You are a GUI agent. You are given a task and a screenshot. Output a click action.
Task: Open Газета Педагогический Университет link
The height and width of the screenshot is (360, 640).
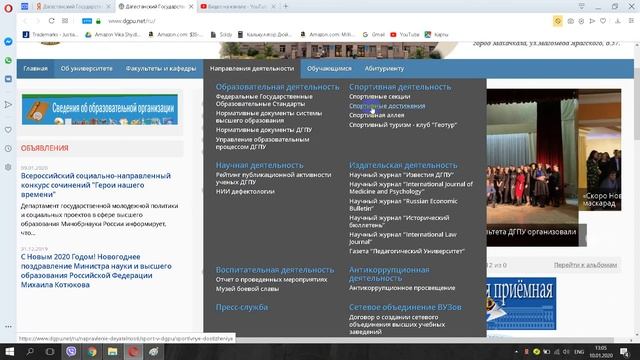point(407,251)
